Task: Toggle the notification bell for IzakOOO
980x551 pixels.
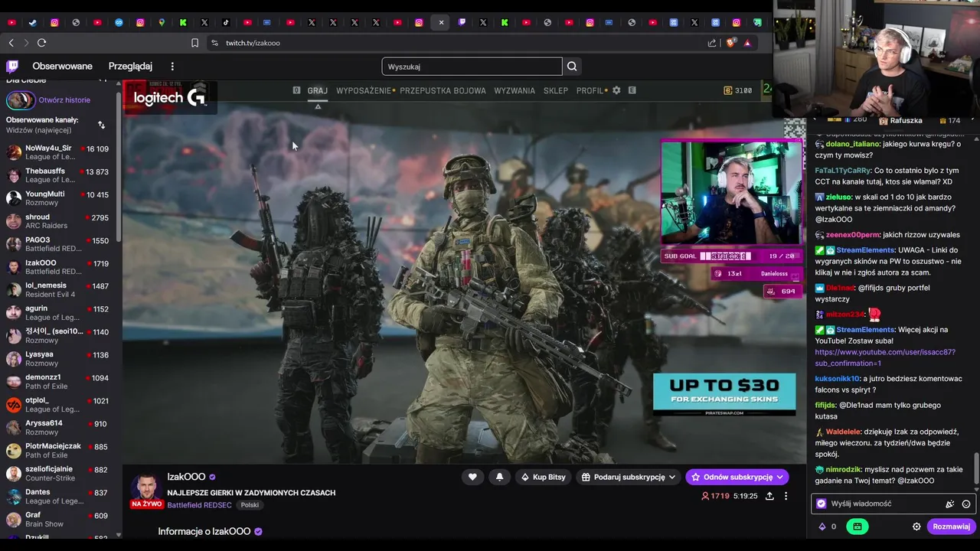Action: coord(499,477)
